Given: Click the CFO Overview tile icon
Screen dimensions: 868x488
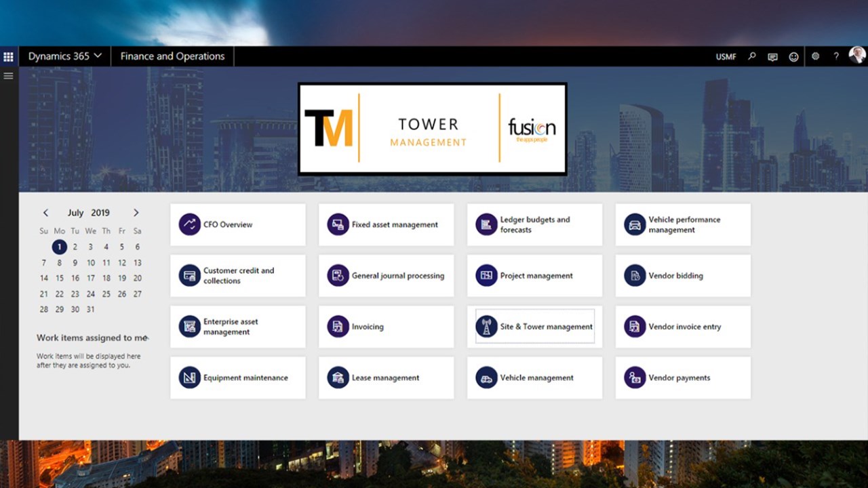Looking at the screenshot, I should (190, 224).
